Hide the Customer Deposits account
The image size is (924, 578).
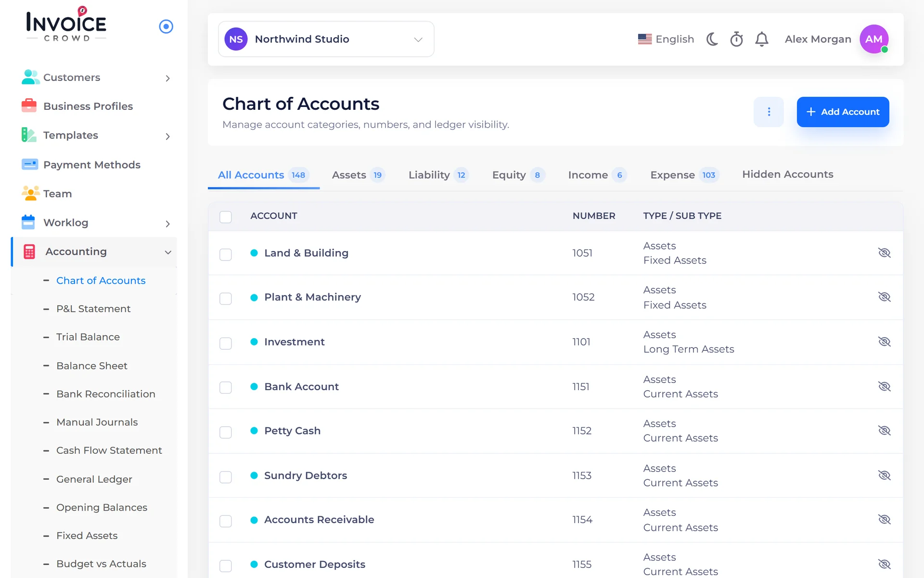point(885,565)
